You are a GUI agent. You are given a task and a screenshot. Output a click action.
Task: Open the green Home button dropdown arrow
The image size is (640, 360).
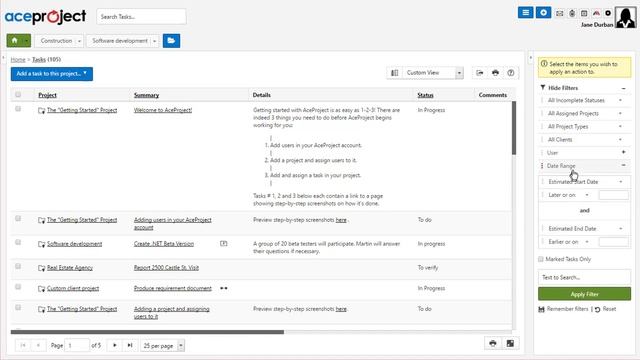pos(27,41)
